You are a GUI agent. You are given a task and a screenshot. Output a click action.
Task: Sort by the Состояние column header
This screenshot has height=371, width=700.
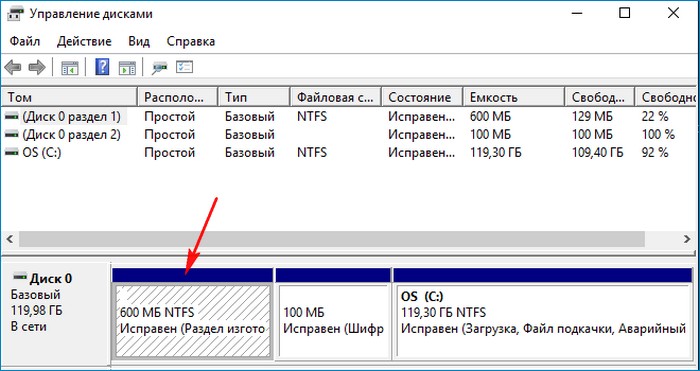coord(422,97)
